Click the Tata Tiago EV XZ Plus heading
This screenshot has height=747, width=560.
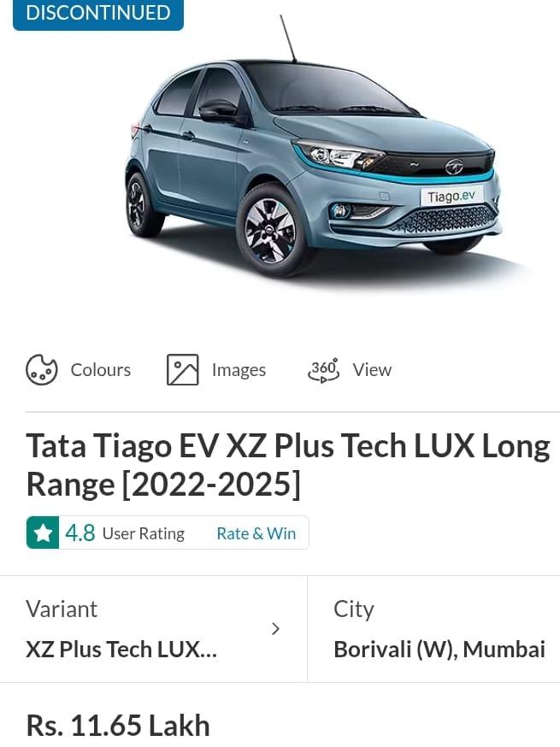288,465
